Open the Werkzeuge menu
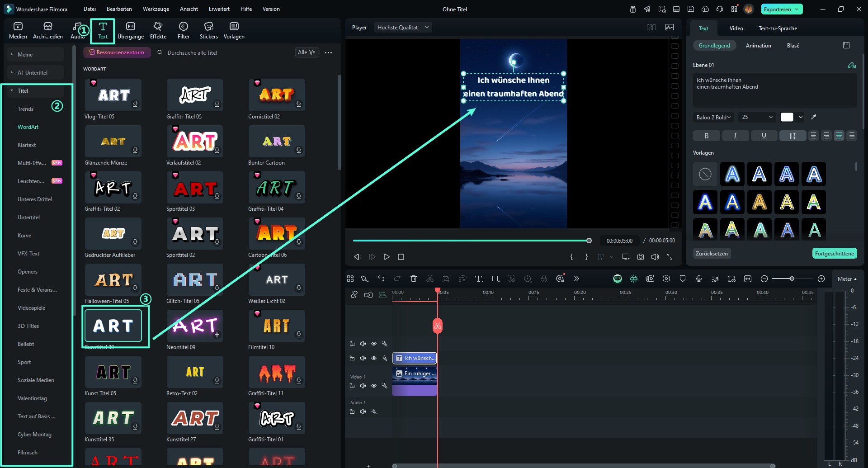The height and width of the screenshot is (468, 868). coord(156,9)
